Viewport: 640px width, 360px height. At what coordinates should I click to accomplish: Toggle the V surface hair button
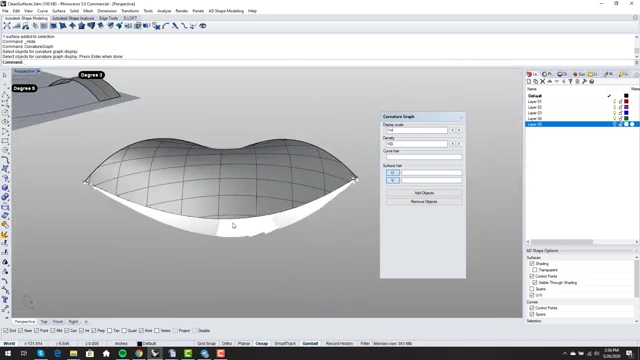[x=393, y=180]
